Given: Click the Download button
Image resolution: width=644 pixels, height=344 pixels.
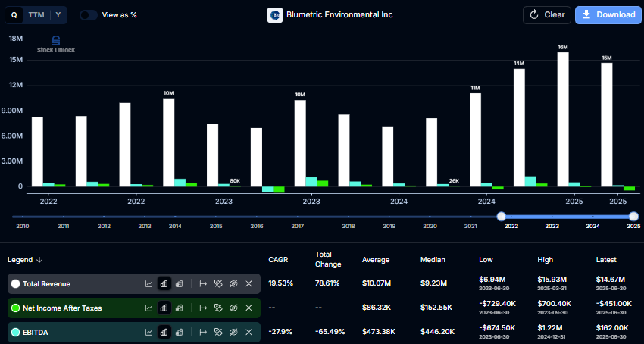Looking at the screenshot, I should [608, 15].
